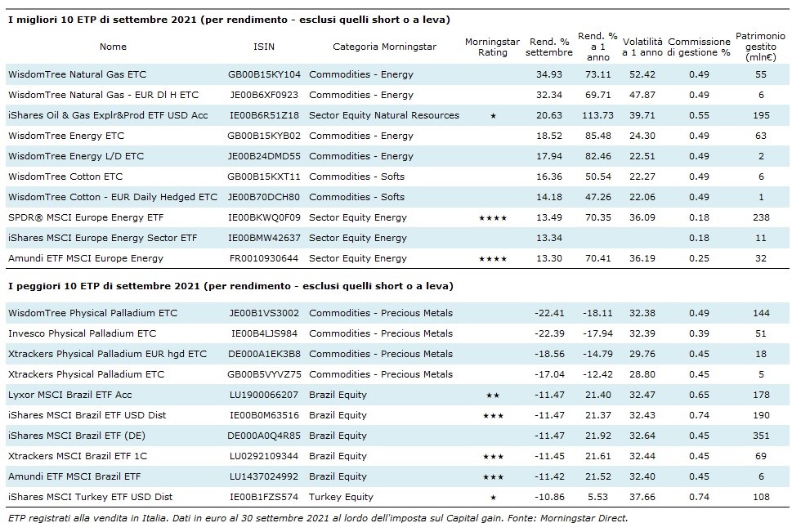Click the Nome column header
This screenshot has width=792, height=532.
click(x=113, y=47)
